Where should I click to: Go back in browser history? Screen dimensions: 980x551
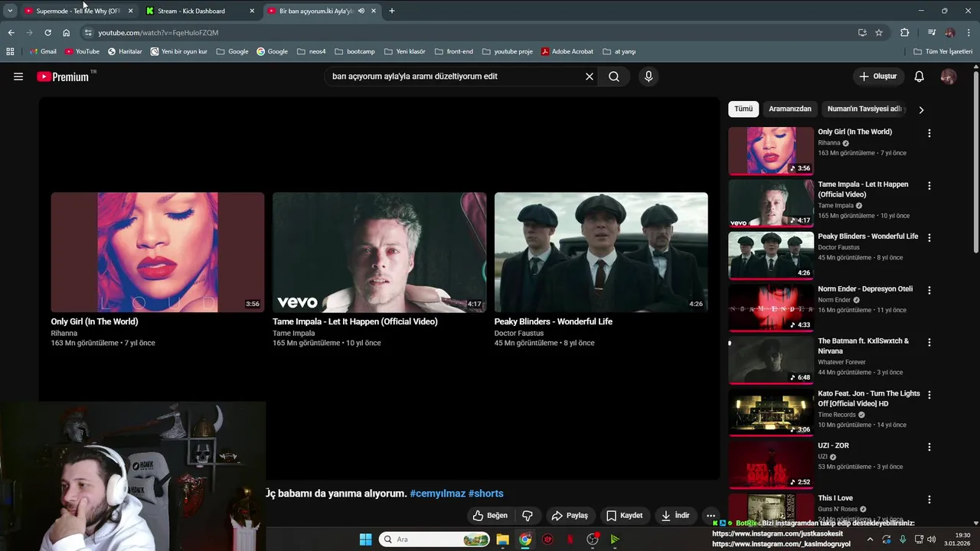pyautogui.click(x=11, y=33)
